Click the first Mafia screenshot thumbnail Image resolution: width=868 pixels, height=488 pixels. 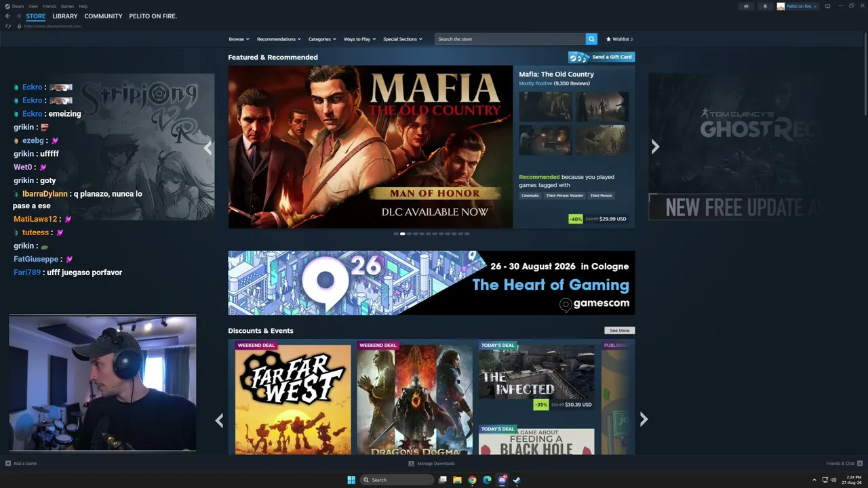click(x=545, y=106)
